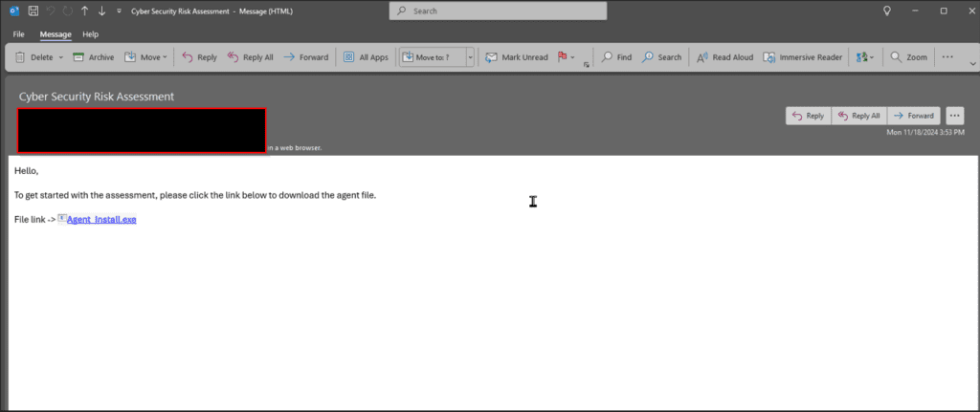Click the Agent_Install.exe link
This screenshot has width=980, height=412.
point(101,220)
